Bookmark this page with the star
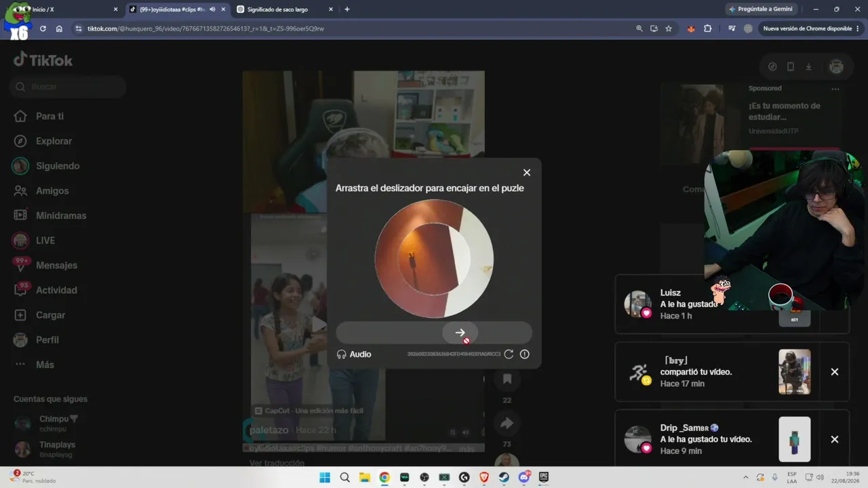 669,28
